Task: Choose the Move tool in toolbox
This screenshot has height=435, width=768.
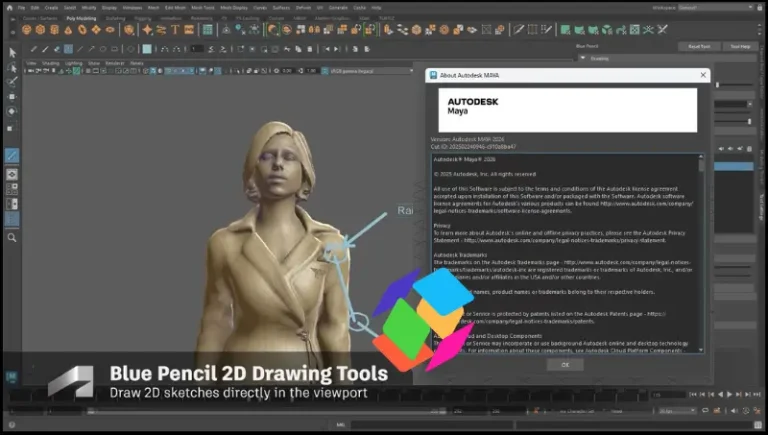Action: (12, 97)
